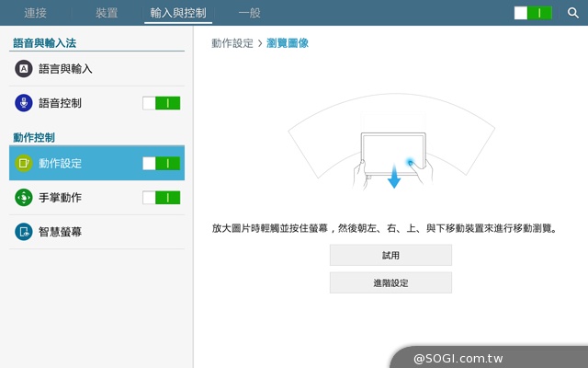Toggle the master switch in top bar

pos(533,13)
